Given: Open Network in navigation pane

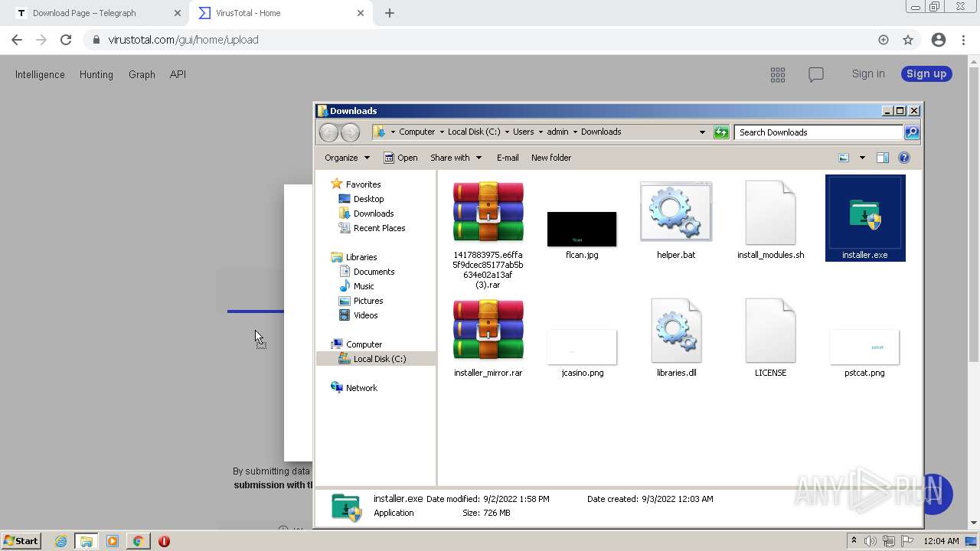Looking at the screenshot, I should [x=361, y=388].
